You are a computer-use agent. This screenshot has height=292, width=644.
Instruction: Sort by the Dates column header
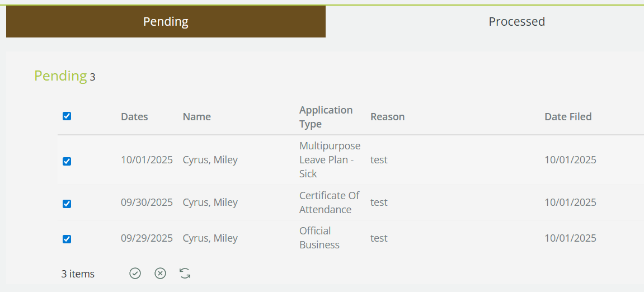134,117
